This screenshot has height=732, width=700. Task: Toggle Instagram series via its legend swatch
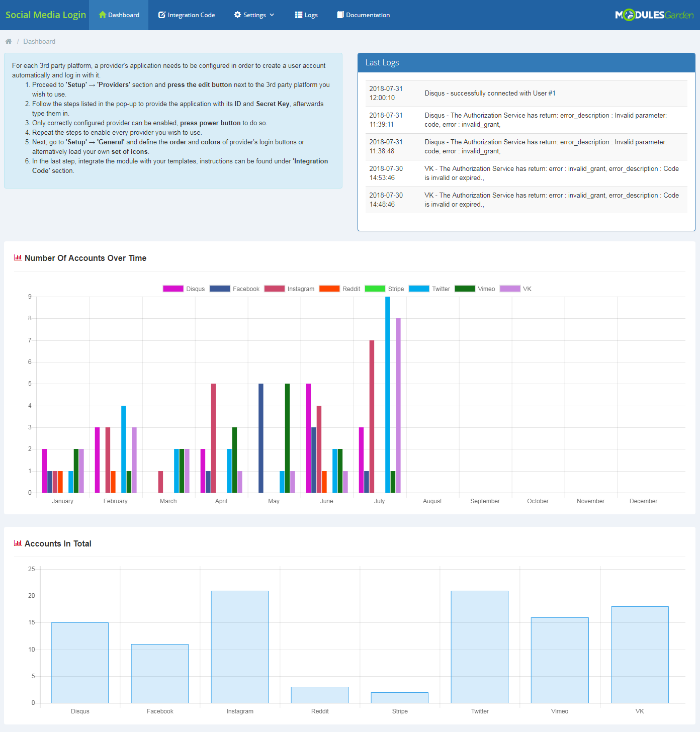click(275, 289)
